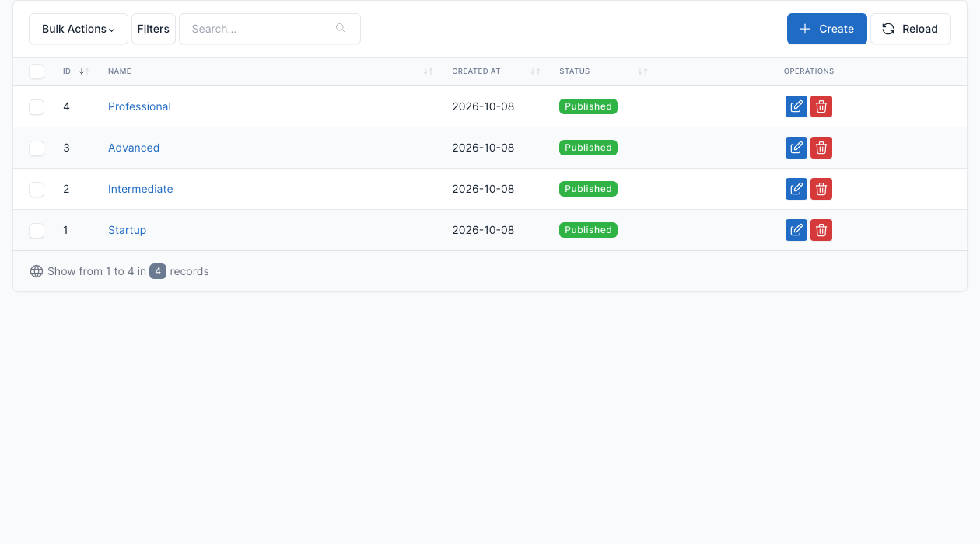The height and width of the screenshot is (544, 980).
Task: Focus the Search input field
Action: (x=270, y=29)
